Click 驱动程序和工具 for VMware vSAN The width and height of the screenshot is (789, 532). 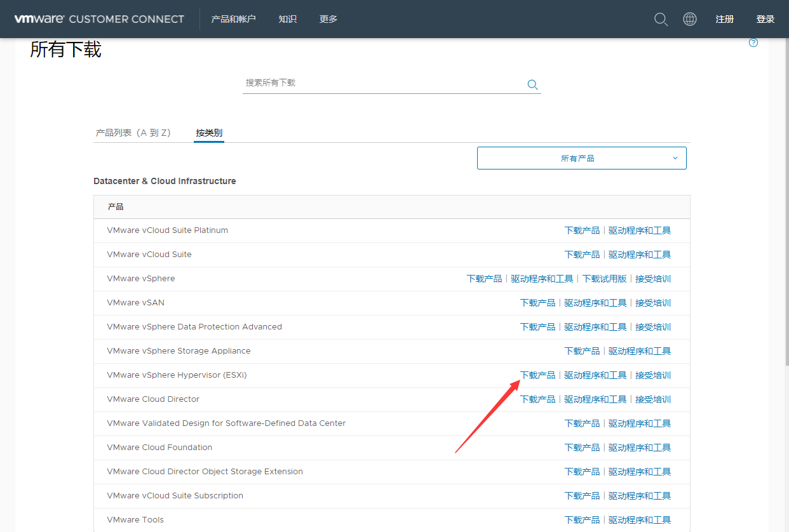tap(595, 303)
